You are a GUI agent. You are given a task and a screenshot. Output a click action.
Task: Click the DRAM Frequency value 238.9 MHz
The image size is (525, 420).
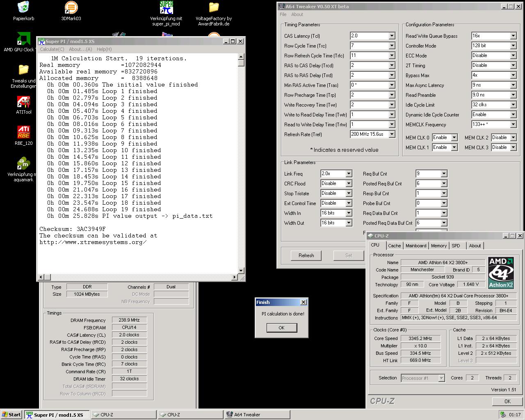coord(129,320)
